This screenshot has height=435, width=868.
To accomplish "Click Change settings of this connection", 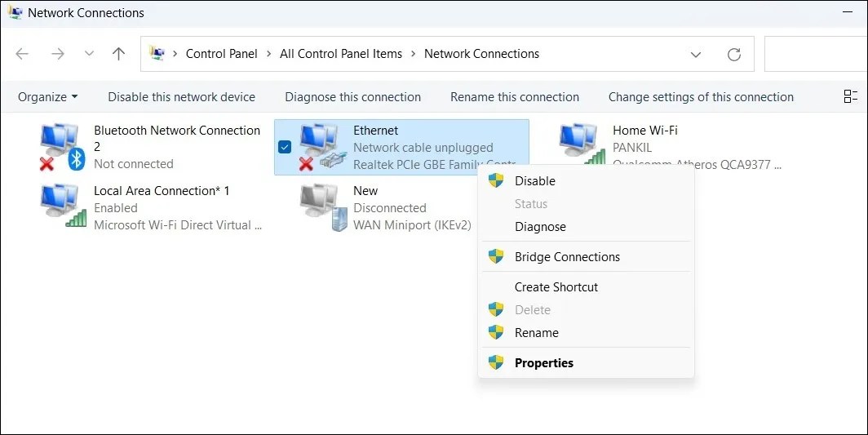I will [x=701, y=97].
